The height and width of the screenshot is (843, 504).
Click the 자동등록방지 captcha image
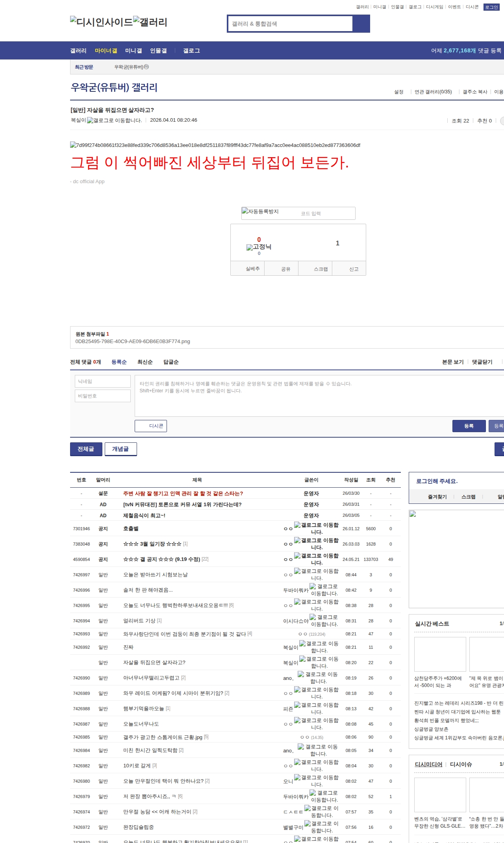(260, 212)
